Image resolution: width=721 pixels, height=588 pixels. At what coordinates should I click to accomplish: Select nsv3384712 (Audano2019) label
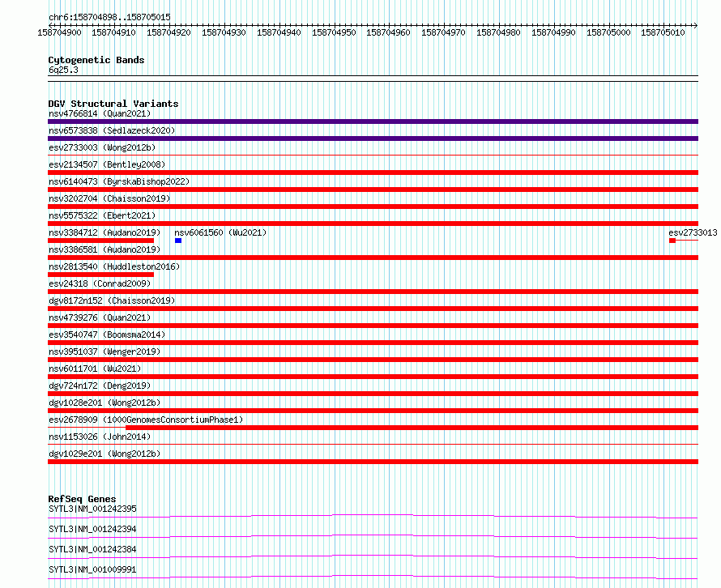coord(105,232)
